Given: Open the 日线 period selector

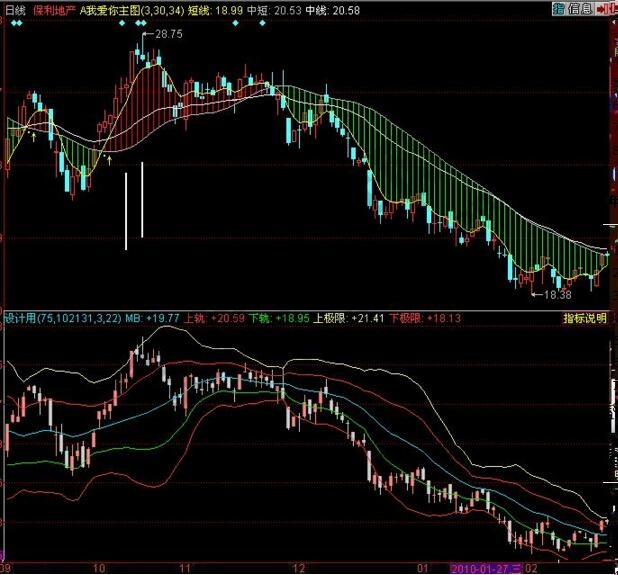Looking at the screenshot, I should tap(14, 9).
